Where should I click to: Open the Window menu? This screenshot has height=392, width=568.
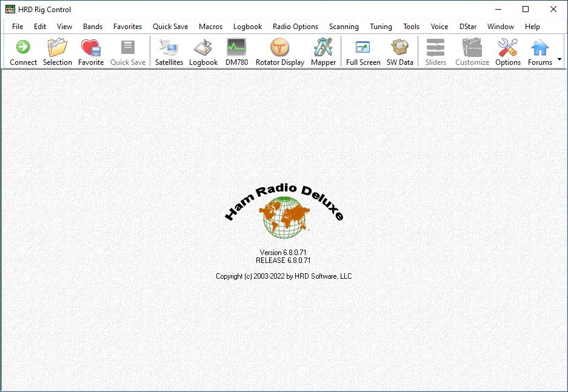pos(501,27)
